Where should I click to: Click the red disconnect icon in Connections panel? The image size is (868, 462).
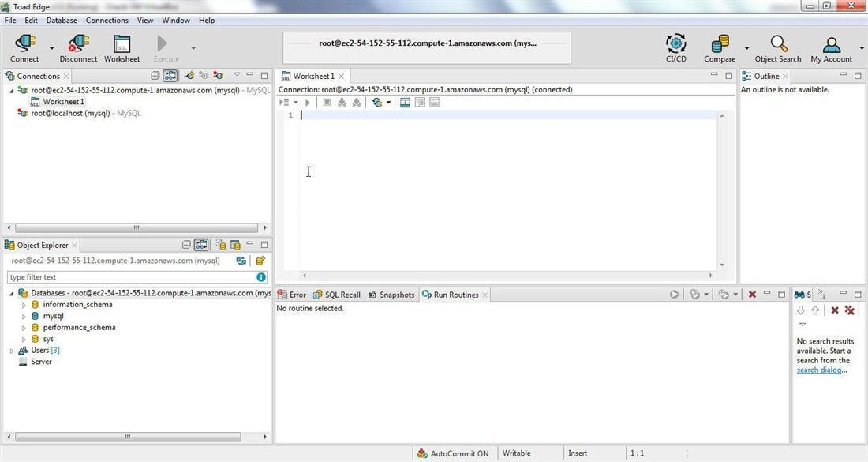(x=219, y=75)
